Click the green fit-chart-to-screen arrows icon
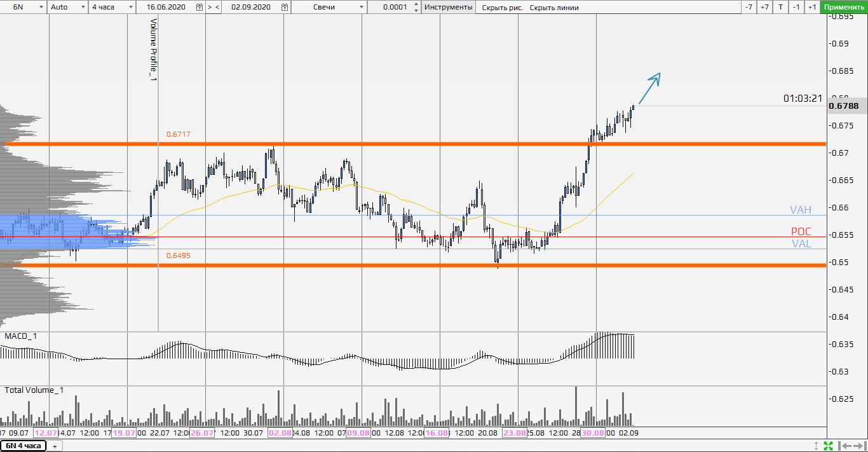The width and height of the screenshot is (868, 452). tap(828, 446)
